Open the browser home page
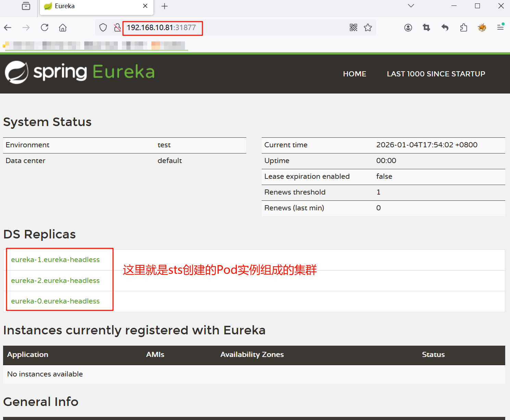Viewport: 510px width, 420px height. [x=63, y=28]
